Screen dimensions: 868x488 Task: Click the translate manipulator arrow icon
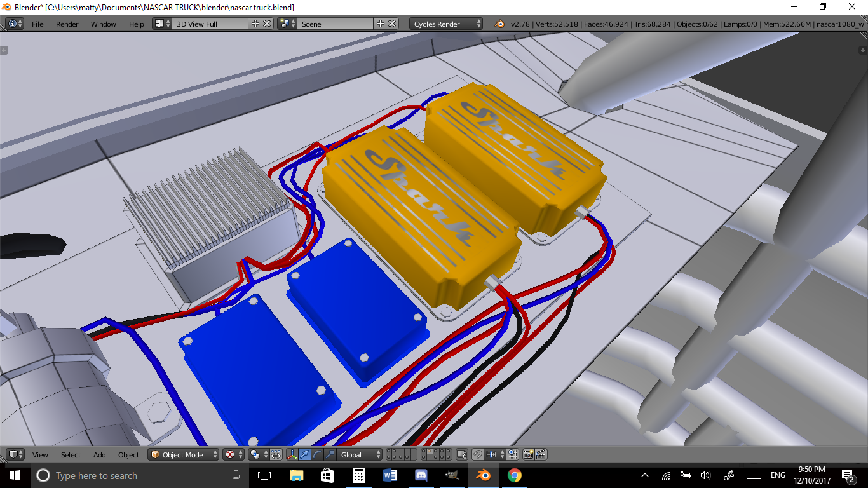(x=304, y=454)
